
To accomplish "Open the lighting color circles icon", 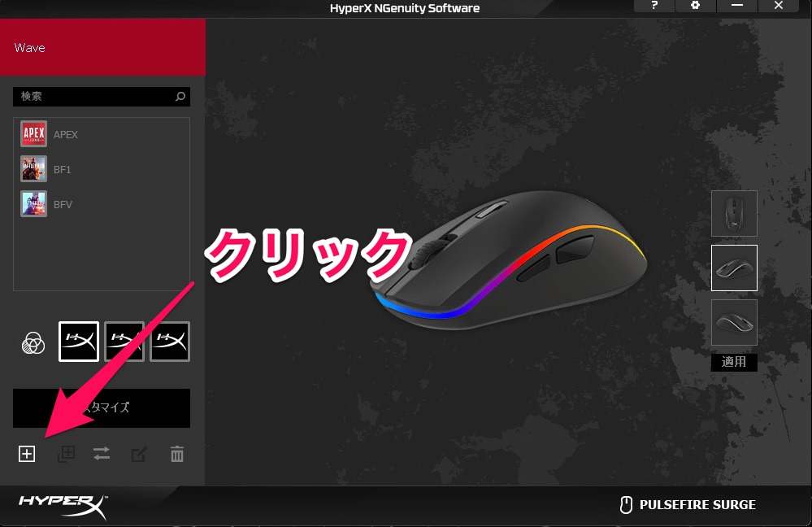I will (33, 342).
